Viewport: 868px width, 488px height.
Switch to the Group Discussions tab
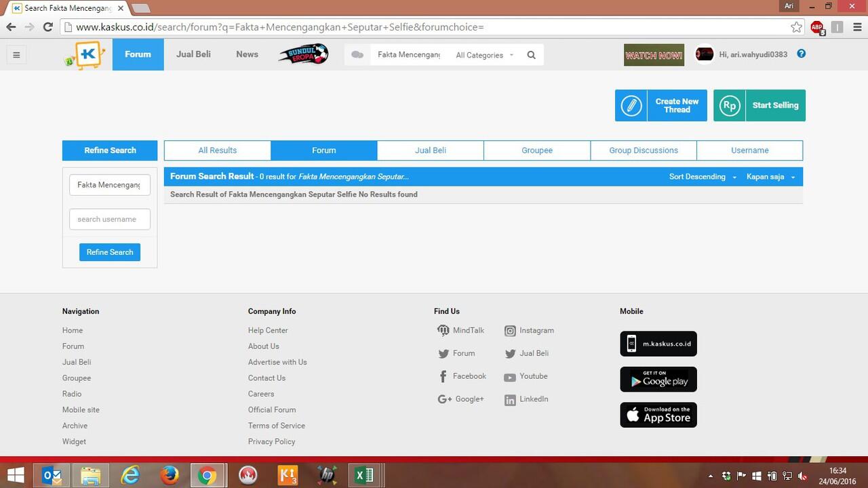click(x=644, y=150)
